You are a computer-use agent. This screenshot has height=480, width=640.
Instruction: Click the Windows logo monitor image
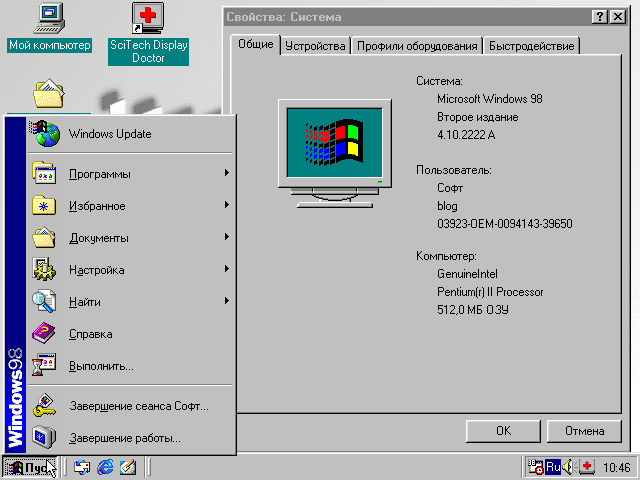click(x=335, y=153)
